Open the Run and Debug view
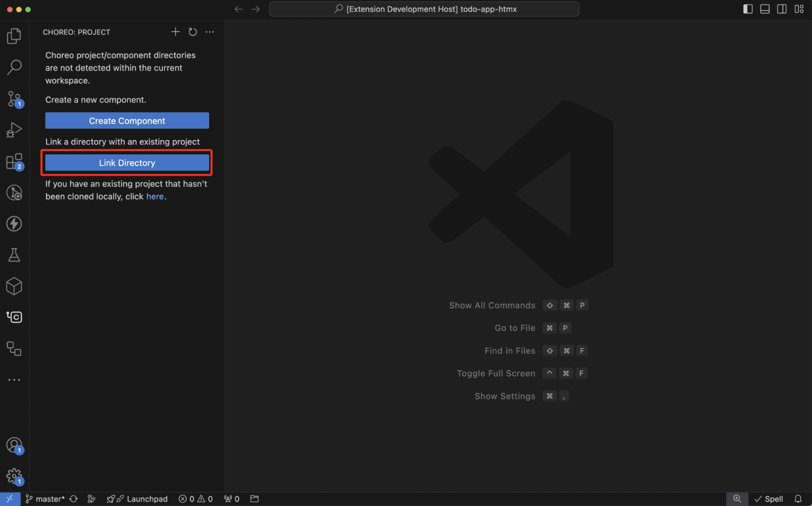Viewport: 812px width, 506px height. point(14,130)
